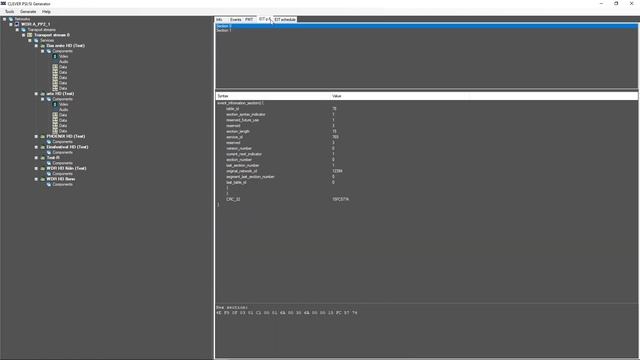Screen dimensions: 640x360
Task: Click first Data icon under arte HD
Action: 55,115
